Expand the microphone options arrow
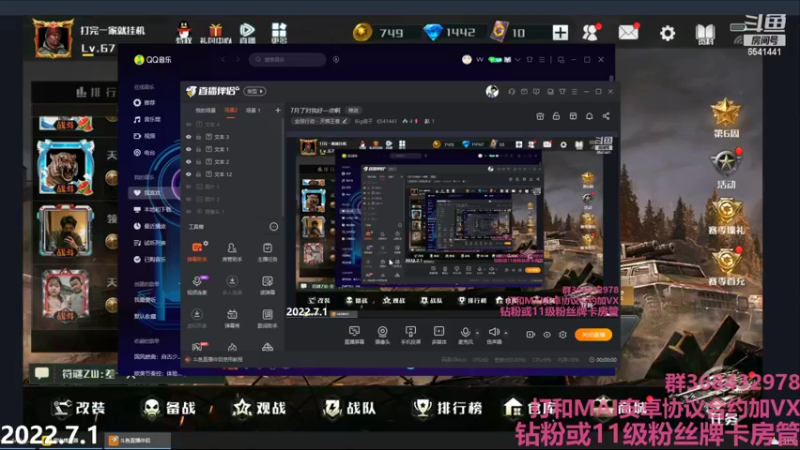 (477, 333)
